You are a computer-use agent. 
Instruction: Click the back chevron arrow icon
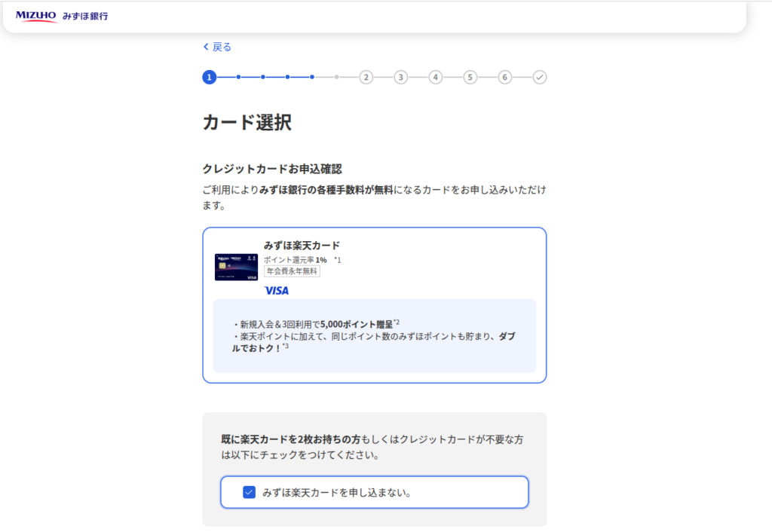click(x=206, y=47)
